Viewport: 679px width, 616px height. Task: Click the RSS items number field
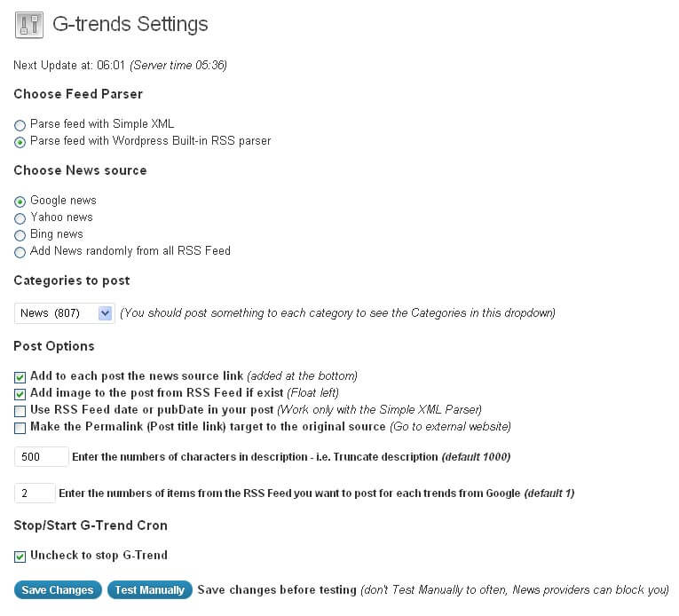36,493
